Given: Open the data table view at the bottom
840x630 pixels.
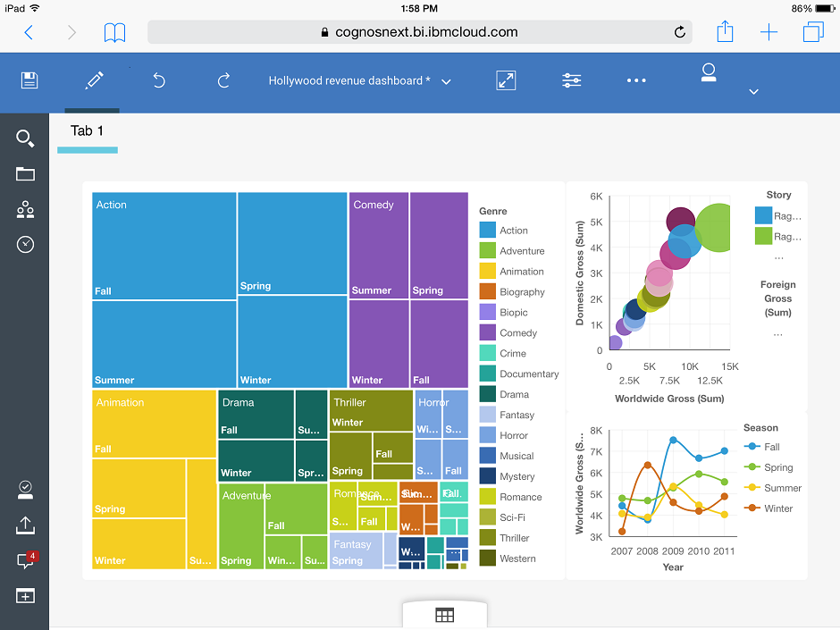Looking at the screenshot, I should pyautogui.click(x=444, y=615).
